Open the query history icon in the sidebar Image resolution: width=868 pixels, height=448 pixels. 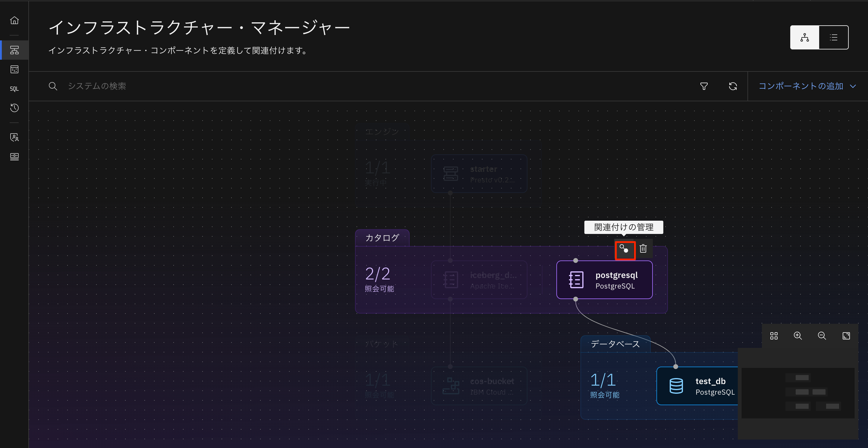click(x=15, y=108)
